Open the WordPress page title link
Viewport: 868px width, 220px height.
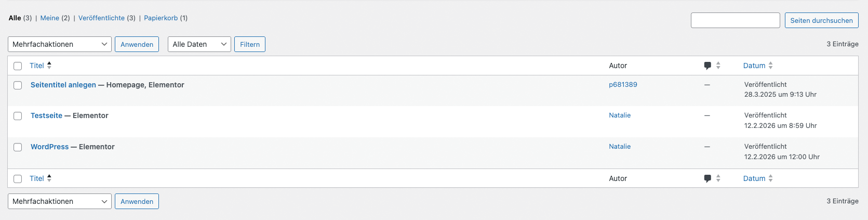pyautogui.click(x=50, y=147)
